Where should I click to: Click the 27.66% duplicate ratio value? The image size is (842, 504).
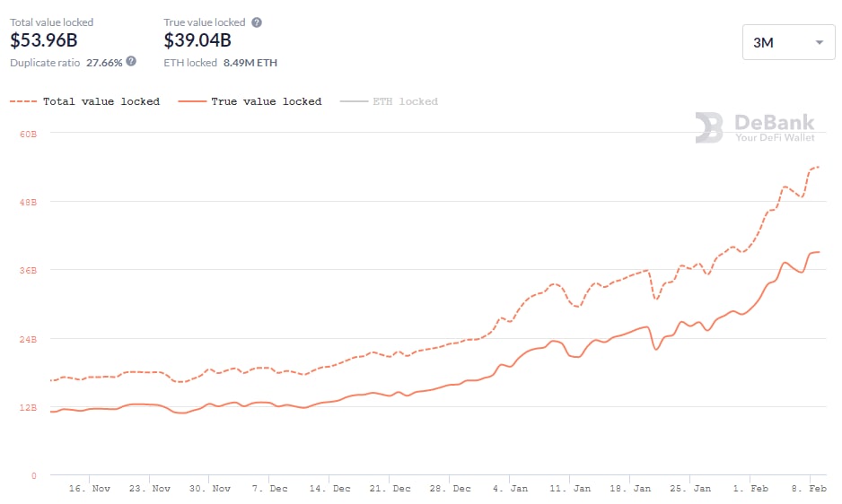tap(104, 63)
